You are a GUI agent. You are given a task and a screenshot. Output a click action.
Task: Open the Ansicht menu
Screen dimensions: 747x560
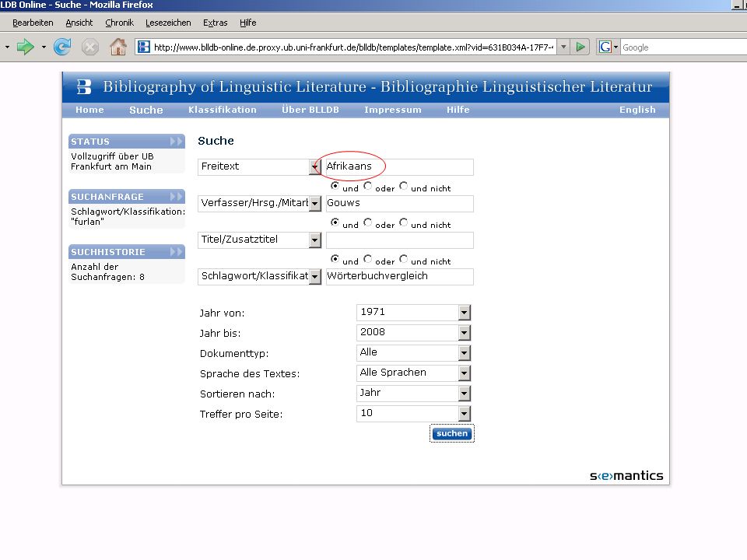point(79,23)
